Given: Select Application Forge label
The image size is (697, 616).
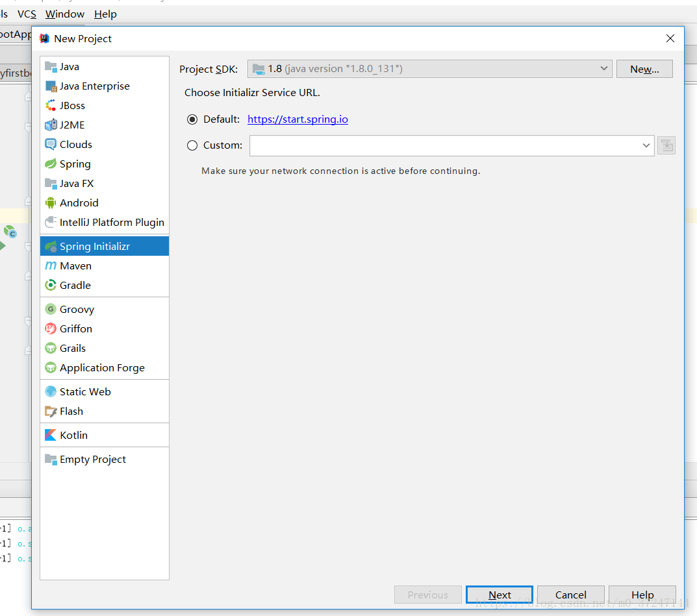Looking at the screenshot, I should pos(102,368).
